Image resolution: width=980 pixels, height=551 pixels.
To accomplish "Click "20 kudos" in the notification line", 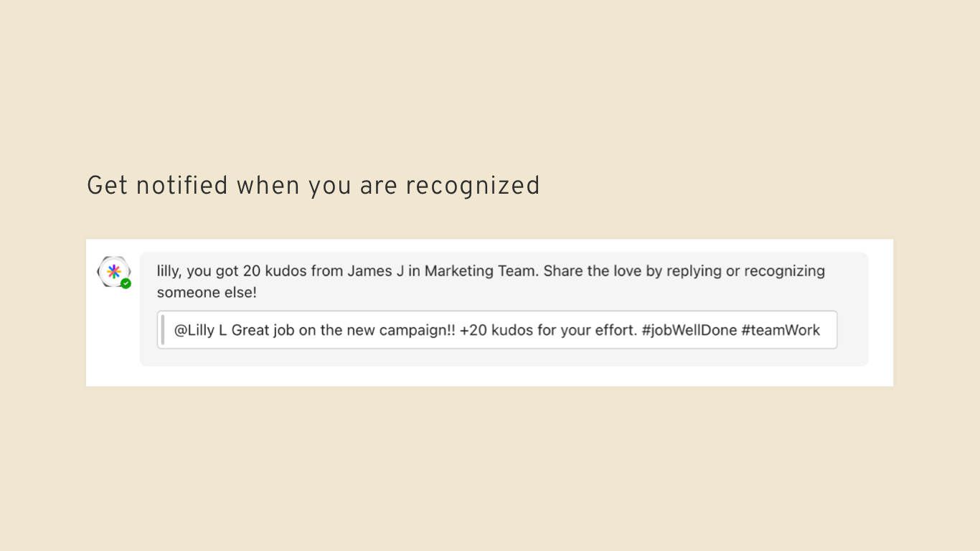I will (x=270, y=271).
